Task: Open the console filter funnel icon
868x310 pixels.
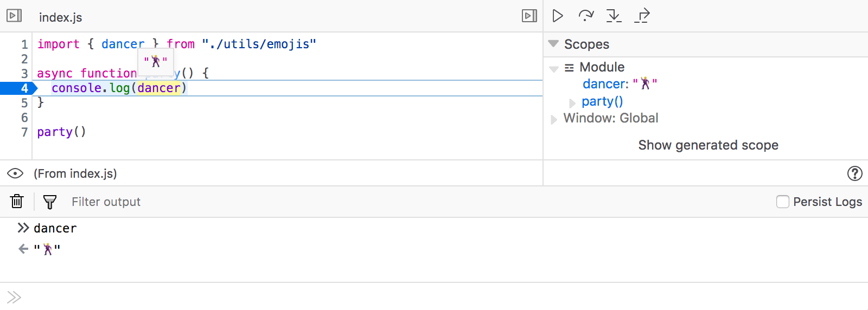Action: coord(49,202)
